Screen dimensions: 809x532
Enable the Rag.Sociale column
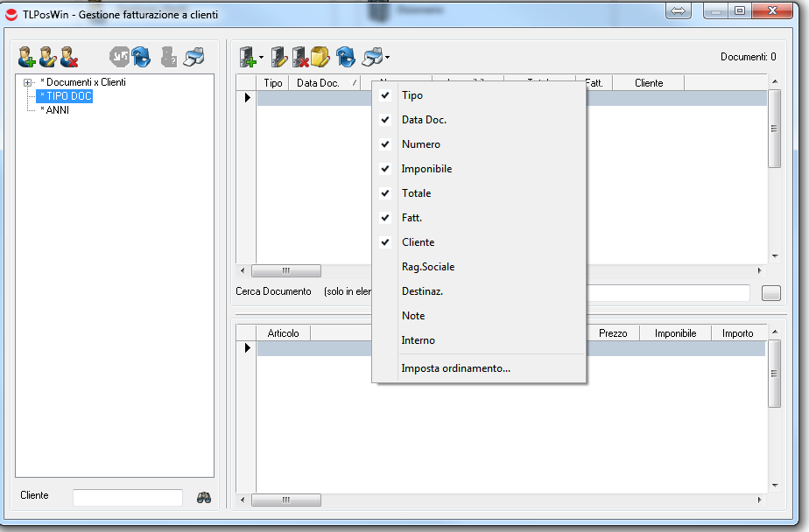coord(427,267)
